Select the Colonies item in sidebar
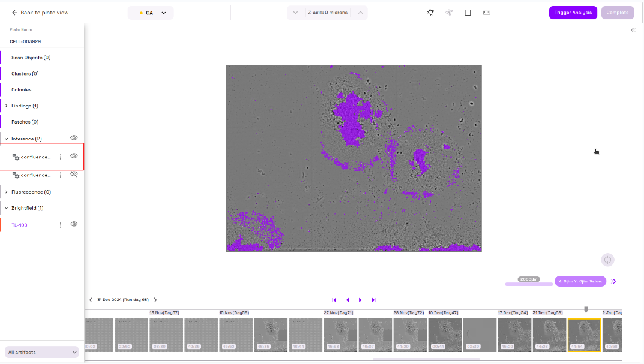644x364 pixels. [x=22, y=89]
